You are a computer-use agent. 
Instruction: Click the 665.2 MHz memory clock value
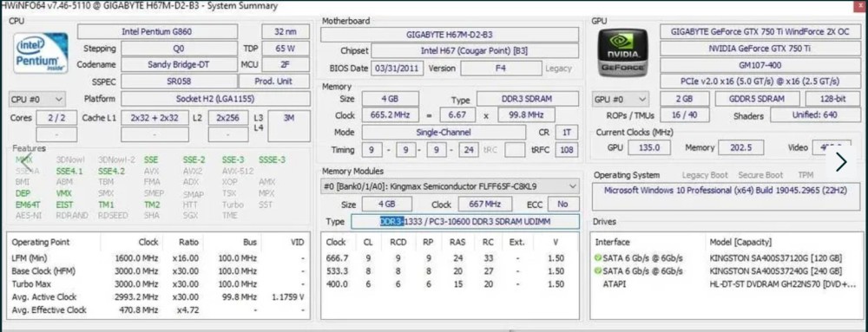pos(391,115)
